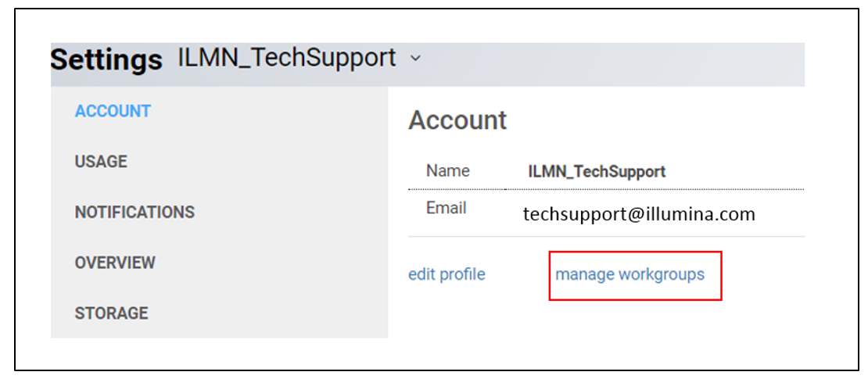Click the Account section heading

457,120
